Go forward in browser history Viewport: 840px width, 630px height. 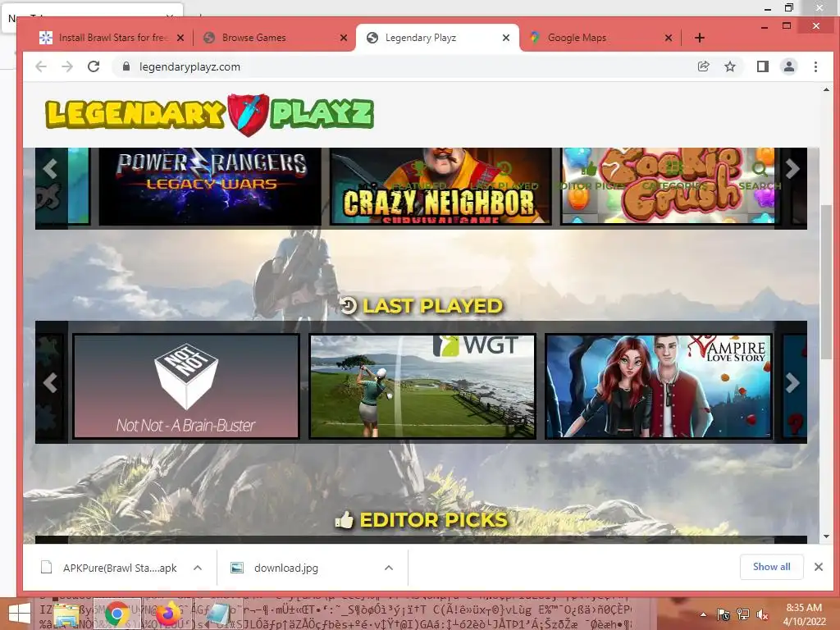[67, 66]
